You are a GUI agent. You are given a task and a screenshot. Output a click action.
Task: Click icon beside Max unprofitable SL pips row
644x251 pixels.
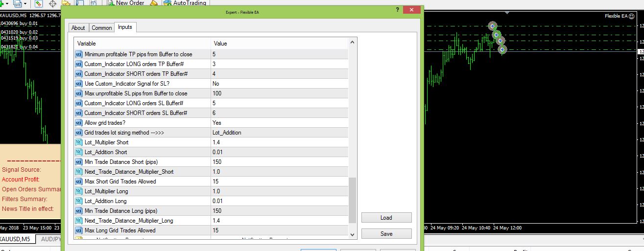click(79, 93)
